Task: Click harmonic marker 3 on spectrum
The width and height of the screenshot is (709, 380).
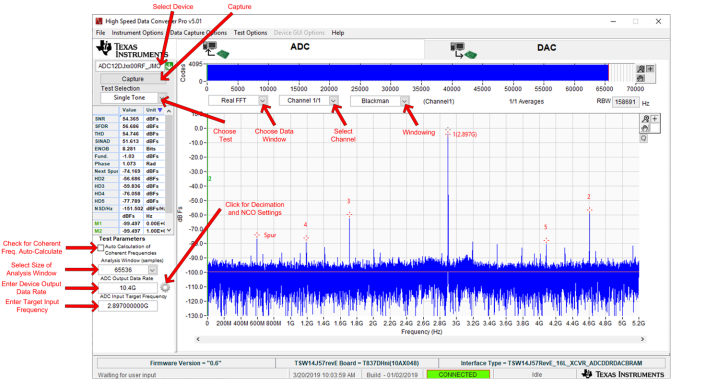Action: coord(349,214)
